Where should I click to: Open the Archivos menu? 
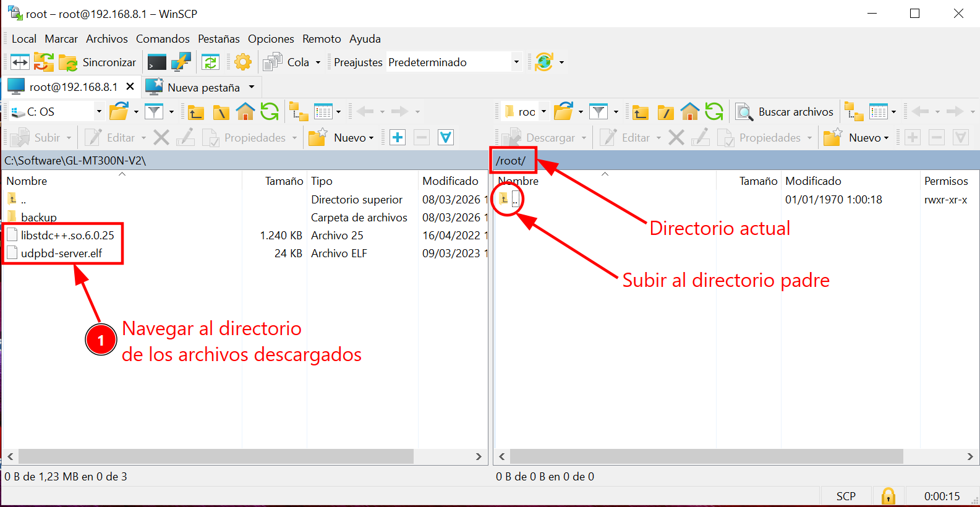[107, 39]
